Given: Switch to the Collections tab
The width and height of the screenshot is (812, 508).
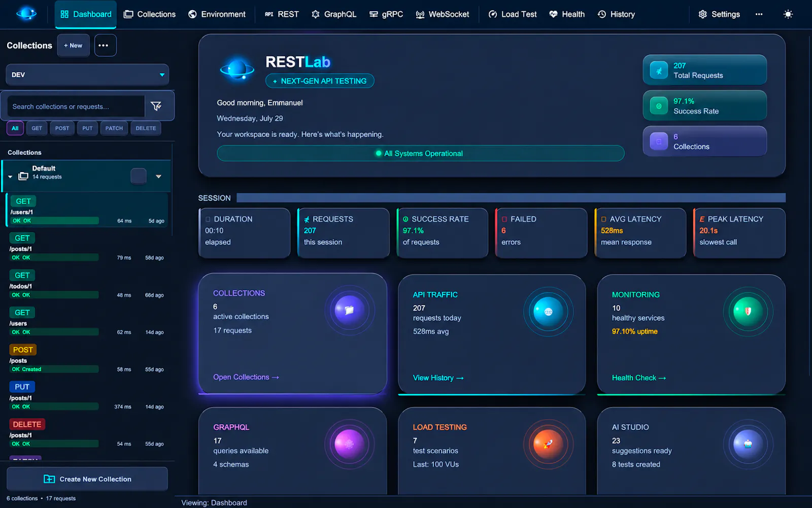Looking at the screenshot, I should [150, 14].
